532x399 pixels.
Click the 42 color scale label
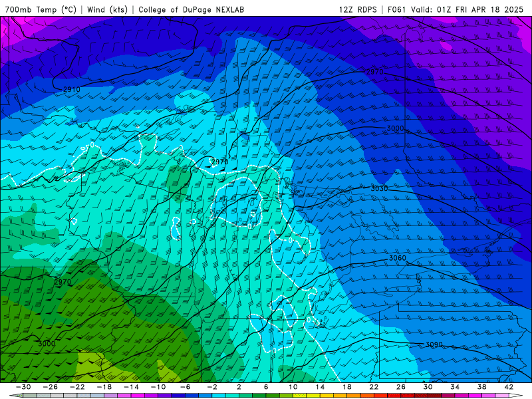point(509,387)
